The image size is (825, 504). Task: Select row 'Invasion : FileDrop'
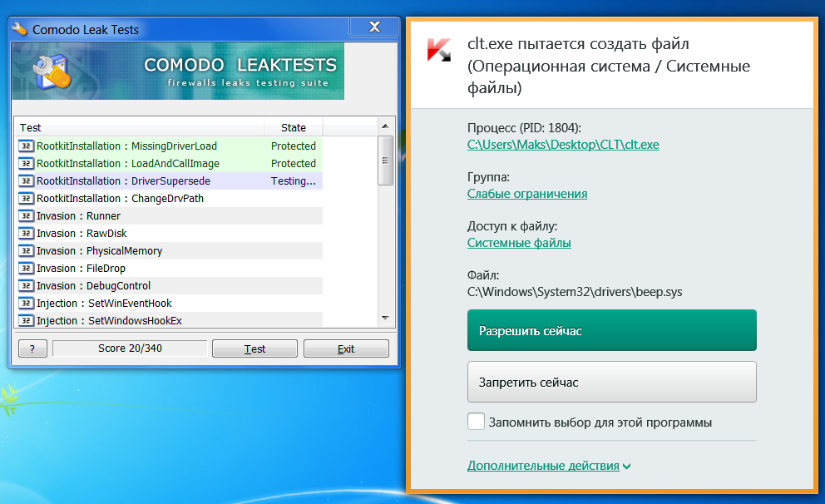(x=169, y=269)
